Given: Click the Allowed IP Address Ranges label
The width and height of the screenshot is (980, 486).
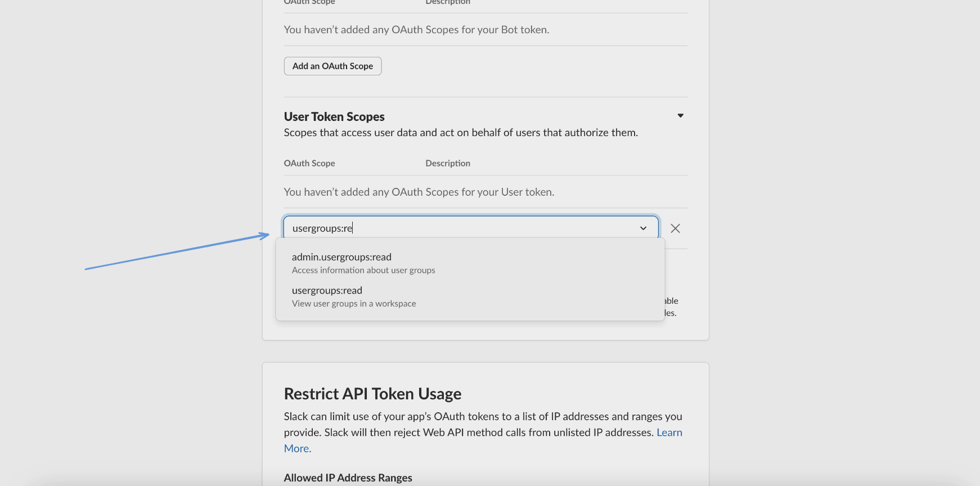Looking at the screenshot, I should pos(348,478).
